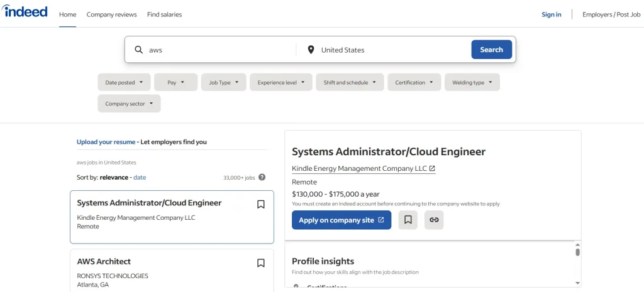Open the Shift and schedule filter

(x=350, y=82)
